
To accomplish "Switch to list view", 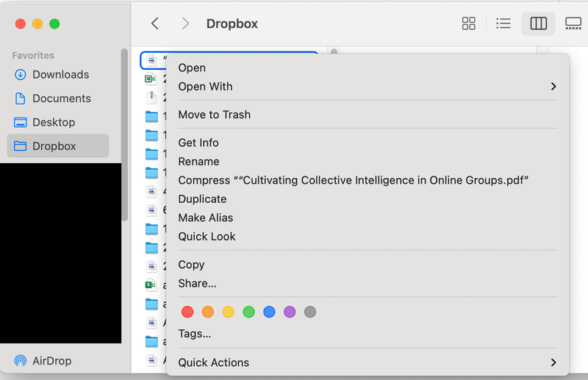I will [503, 24].
